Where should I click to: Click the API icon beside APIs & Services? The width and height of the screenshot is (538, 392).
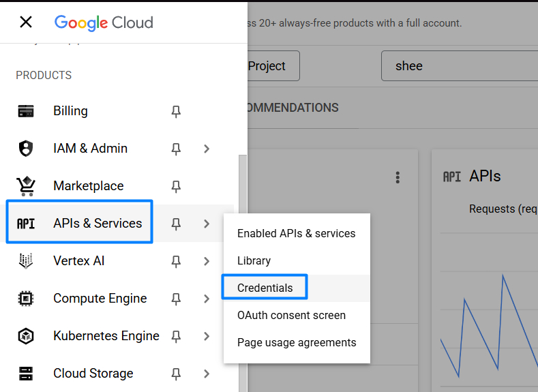pyautogui.click(x=26, y=224)
